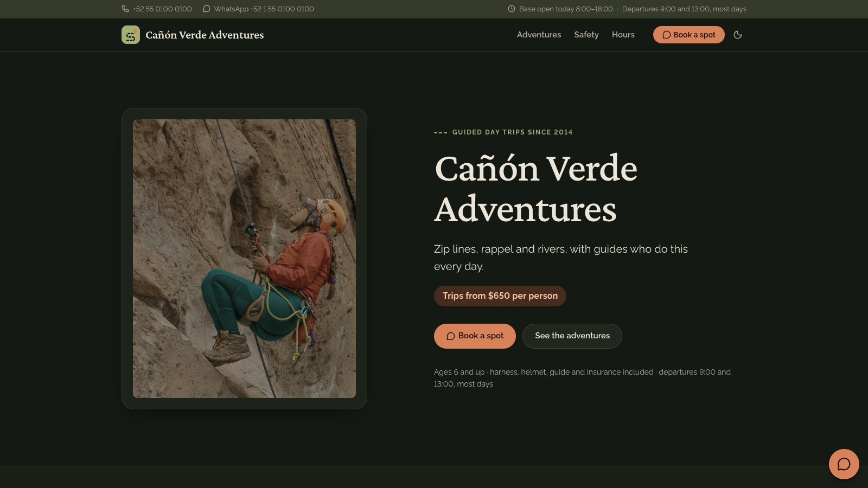Screen dimensions: 868x488
Task: Go to the Safety section
Action: (586, 35)
